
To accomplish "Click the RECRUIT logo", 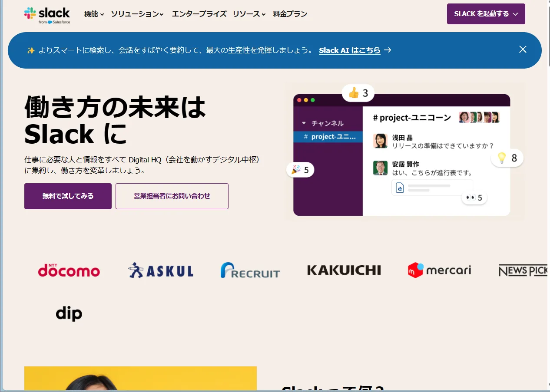I will 250,270.
